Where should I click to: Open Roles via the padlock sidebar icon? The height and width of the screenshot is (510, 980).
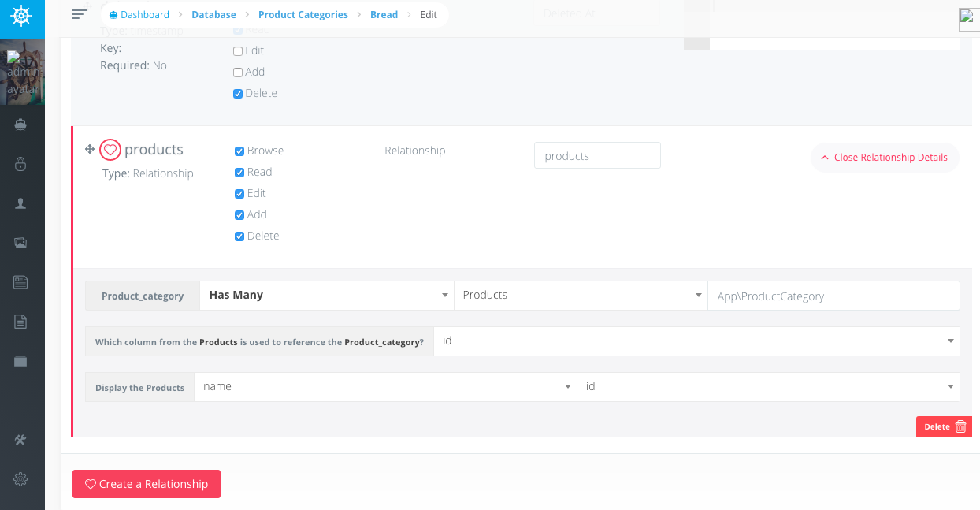tap(21, 164)
